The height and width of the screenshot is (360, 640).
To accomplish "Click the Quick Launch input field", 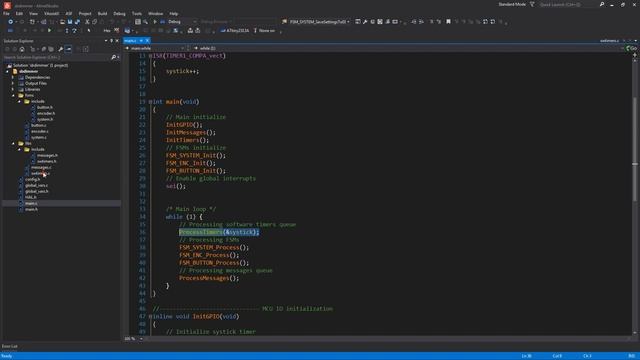I will click(569, 4).
